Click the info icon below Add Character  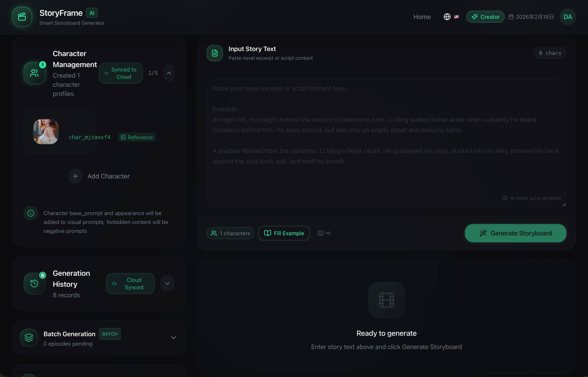tap(30, 213)
